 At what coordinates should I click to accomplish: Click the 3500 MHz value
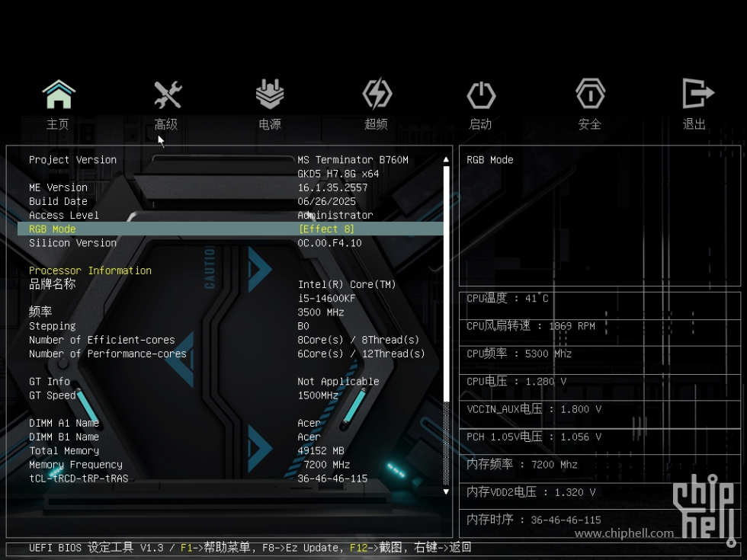321,312
